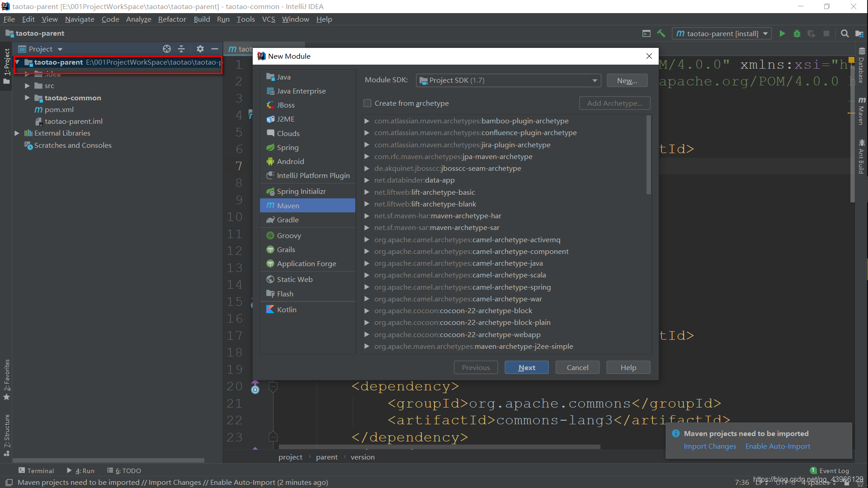Choose the Grails module type

[308, 250]
